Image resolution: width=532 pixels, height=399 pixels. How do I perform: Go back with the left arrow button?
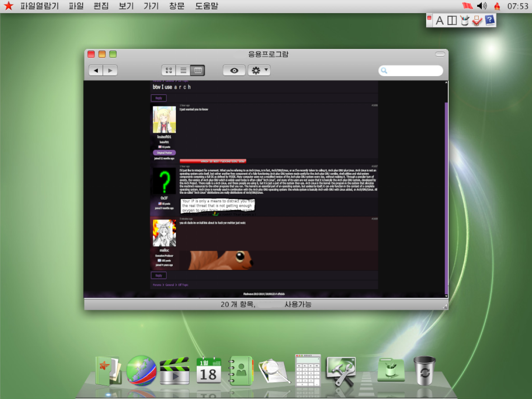[x=96, y=70]
